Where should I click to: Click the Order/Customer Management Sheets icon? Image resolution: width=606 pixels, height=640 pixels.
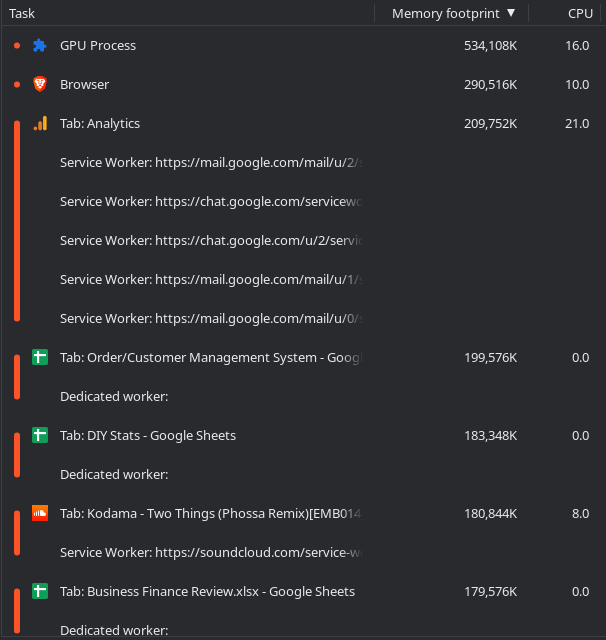click(40, 358)
